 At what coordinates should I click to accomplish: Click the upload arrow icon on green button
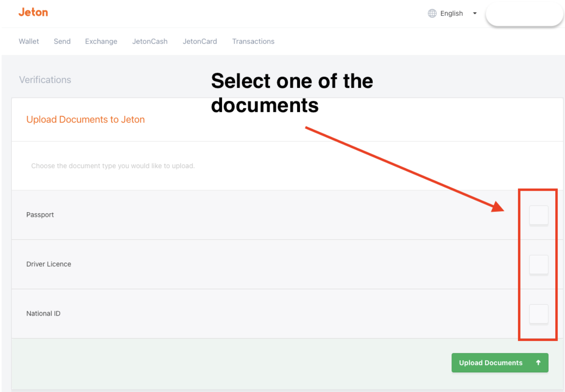click(x=538, y=363)
